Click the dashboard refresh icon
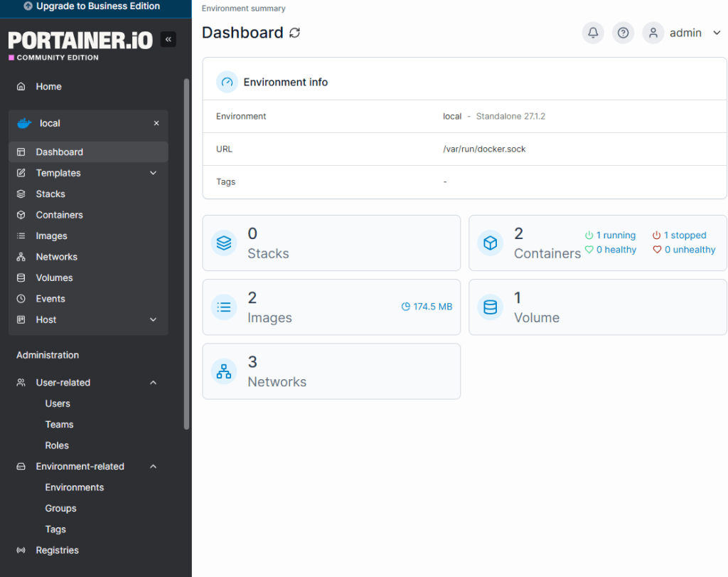Screen dimensions: 728x577 [x=294, y=33]
